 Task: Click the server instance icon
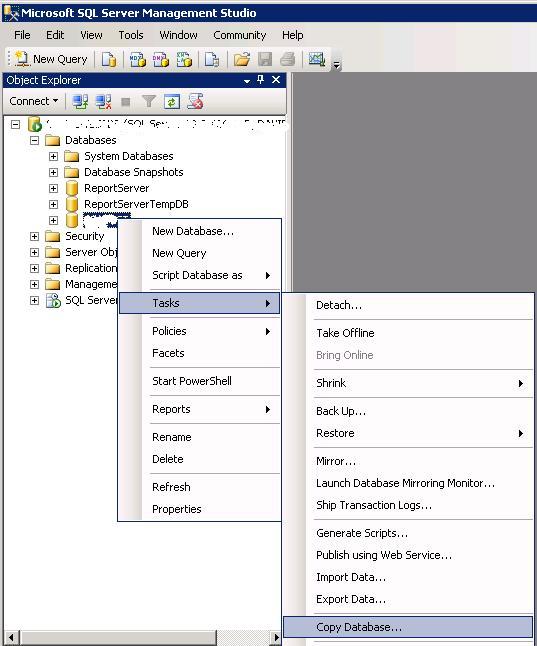click(x=35, y=124)
